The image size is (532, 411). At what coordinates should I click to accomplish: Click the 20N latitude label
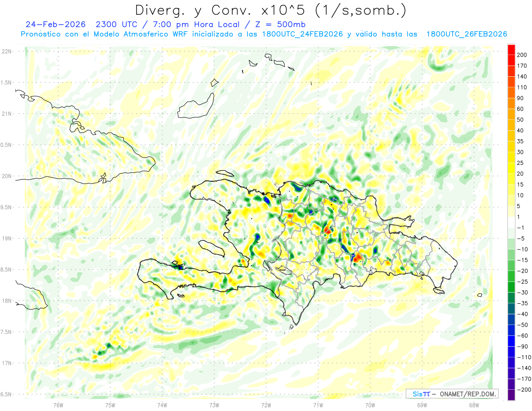coord(6,176)
